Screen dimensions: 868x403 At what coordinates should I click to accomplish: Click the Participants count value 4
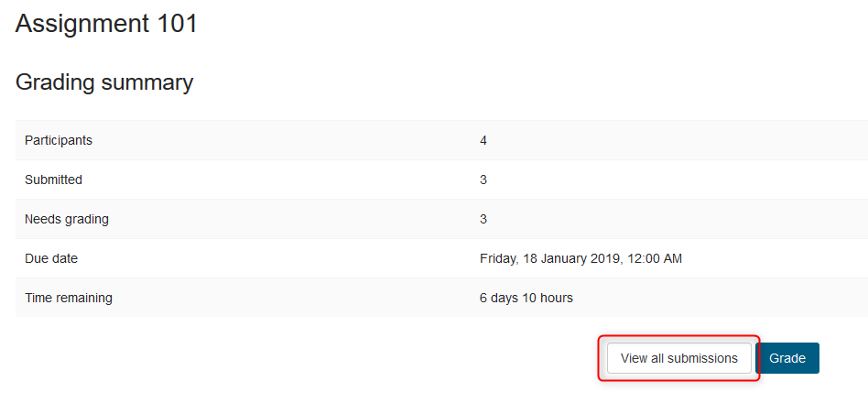(x=483, y=140)
